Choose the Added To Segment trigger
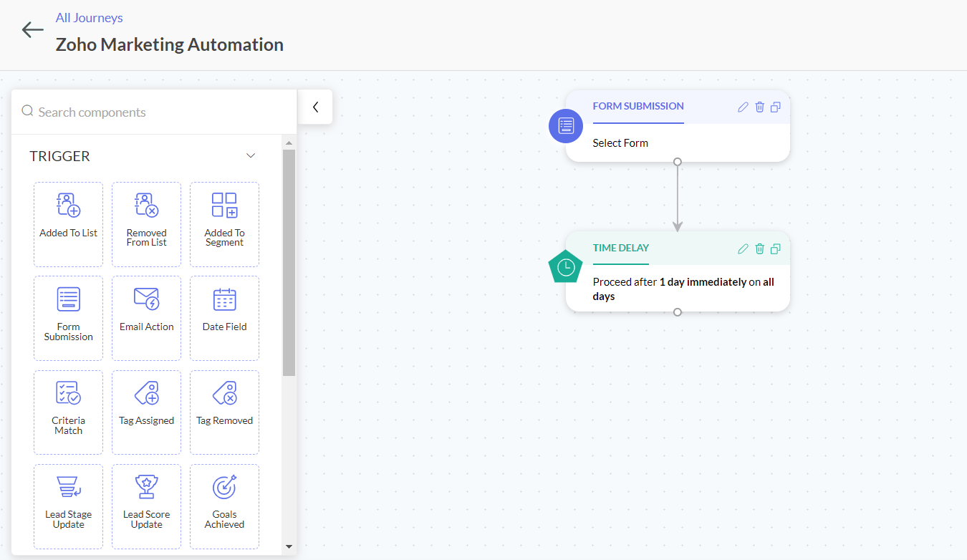This screenshot has height=560, width=967. (x=224, y=223)
